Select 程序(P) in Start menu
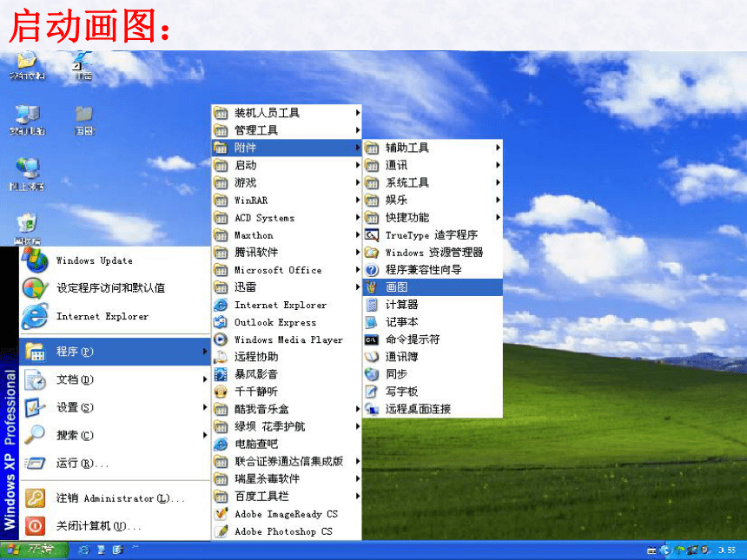The image size is (747, 560). tap(115, 352)
